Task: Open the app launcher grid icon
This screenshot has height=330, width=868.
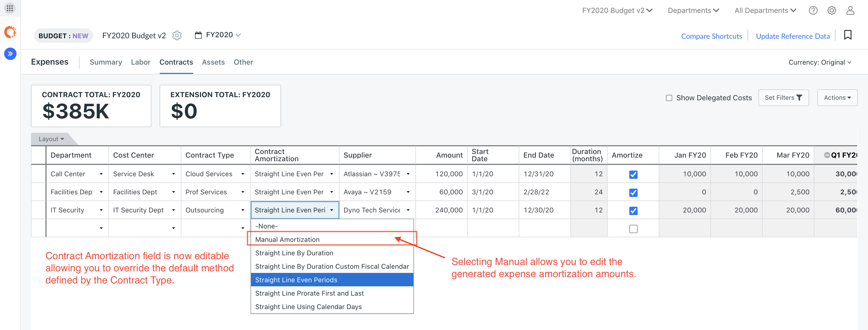Action: click(x=10, y=8)
